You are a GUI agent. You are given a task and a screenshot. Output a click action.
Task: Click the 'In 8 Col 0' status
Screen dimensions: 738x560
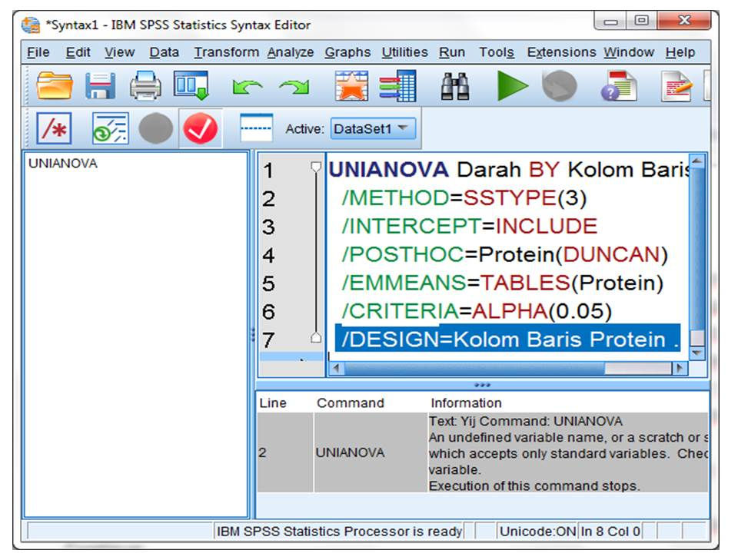point(610,532)
